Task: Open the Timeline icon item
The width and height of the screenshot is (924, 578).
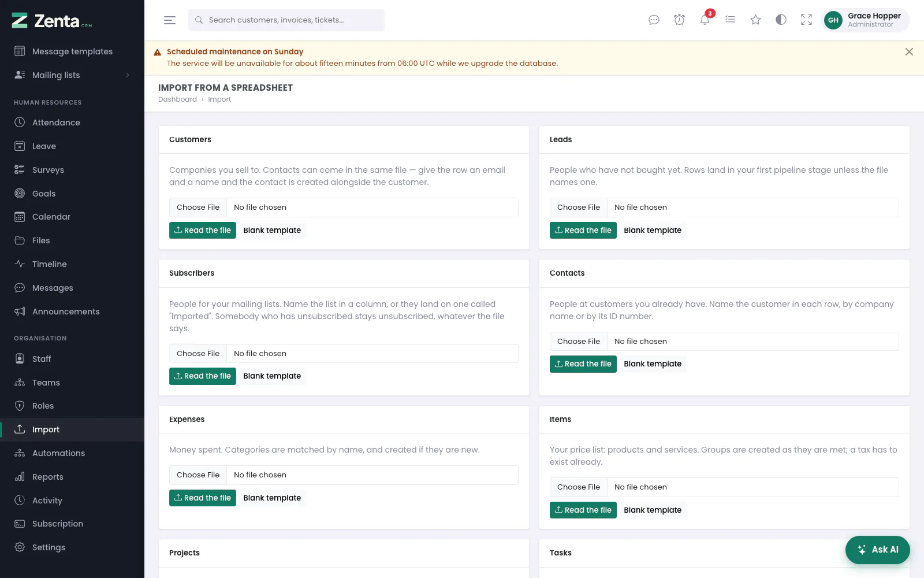Action: [72, 264]
